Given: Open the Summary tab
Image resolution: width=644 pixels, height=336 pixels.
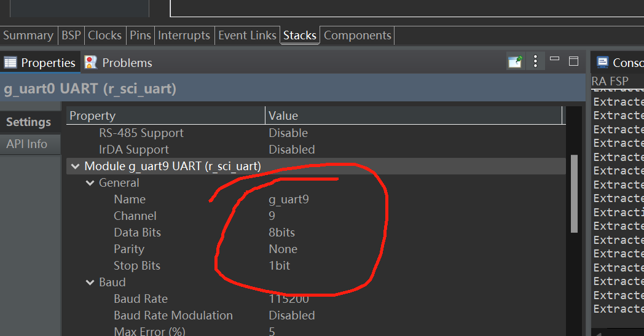Looking at the screenshot, I should (x=28, y=36).
